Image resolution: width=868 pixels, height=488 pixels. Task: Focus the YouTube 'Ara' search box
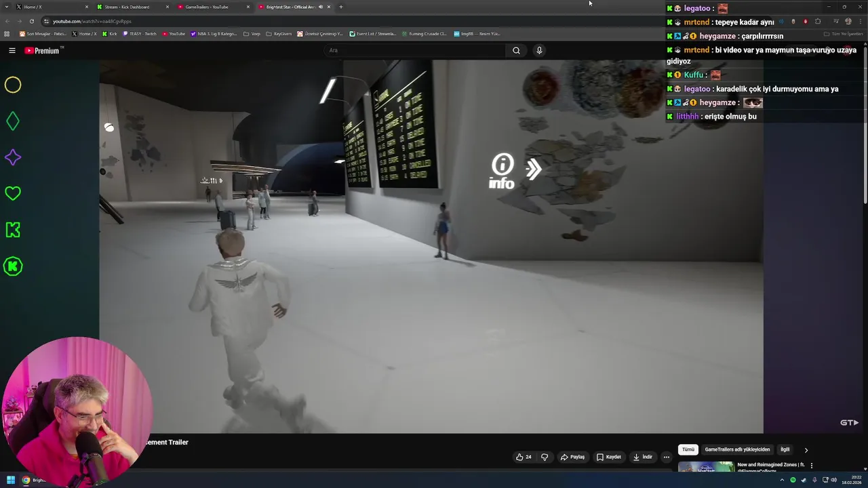tap(414, 50)
